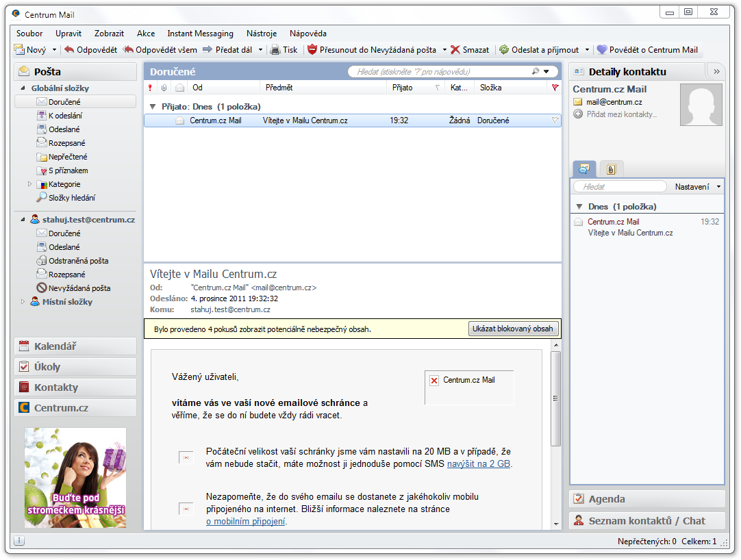Click the Smazat delete button
Image resolution: width=741 pixels, height=560 pixels.
pyautogui.click(x=470, y=49)
